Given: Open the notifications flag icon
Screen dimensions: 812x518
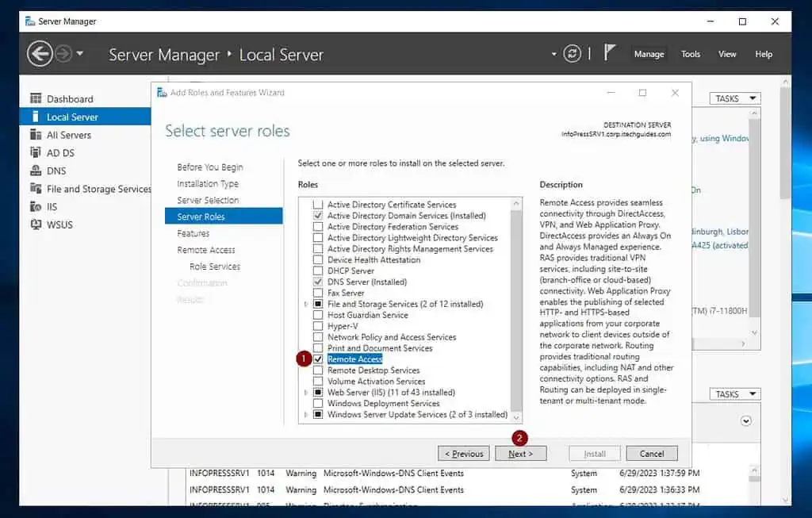Looking at the screenshot, I should (x=610, y=53).
